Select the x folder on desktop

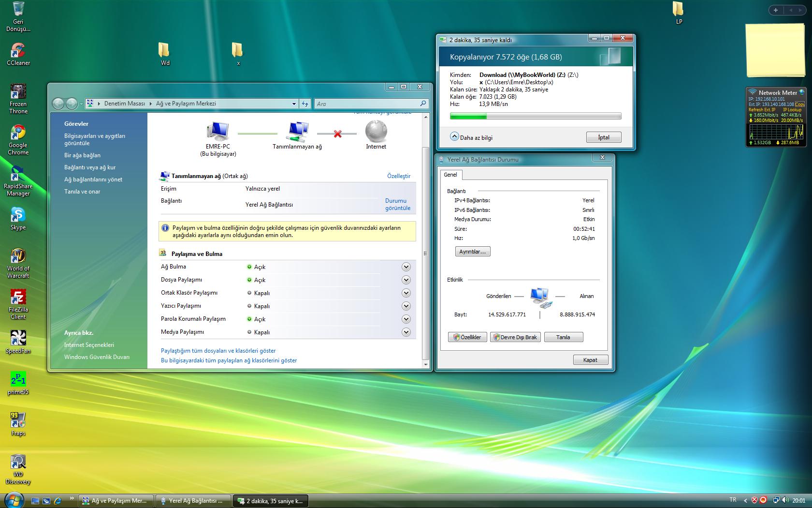pos(237,54)
